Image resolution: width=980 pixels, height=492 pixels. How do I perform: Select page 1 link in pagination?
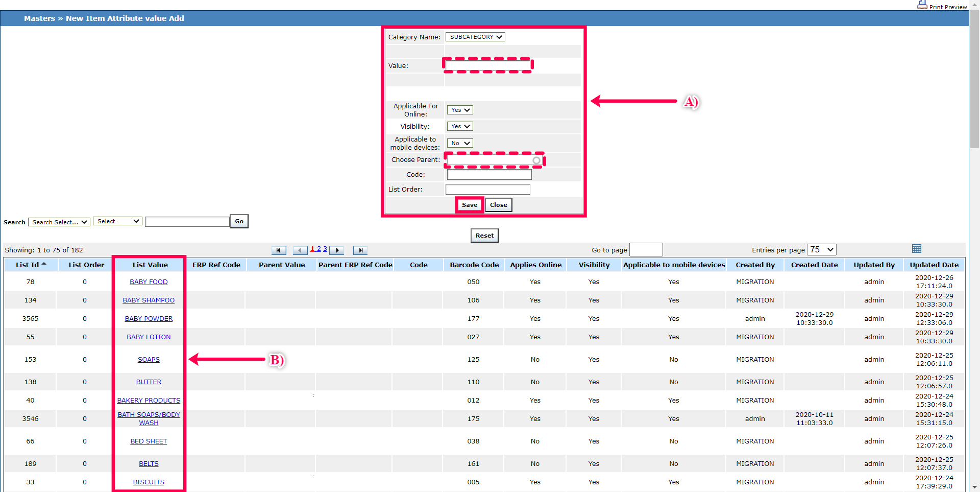click(x=312, y=249)
